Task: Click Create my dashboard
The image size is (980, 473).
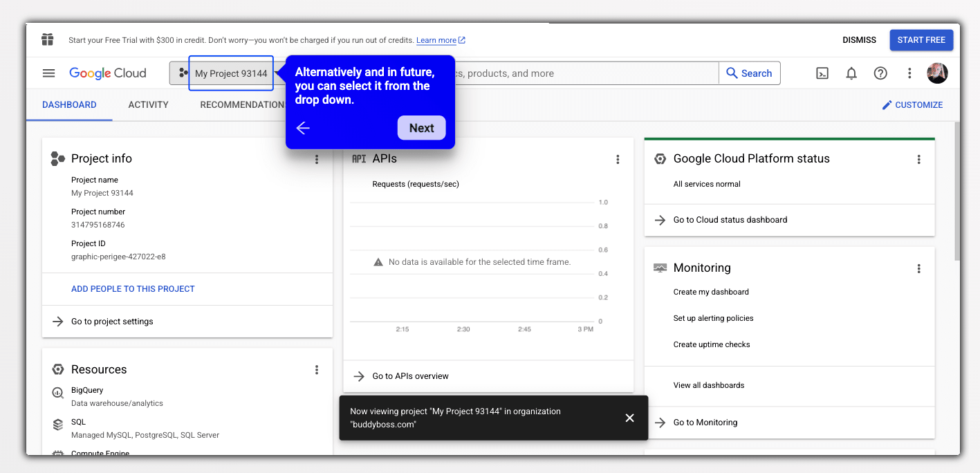Action: point(711,292)
